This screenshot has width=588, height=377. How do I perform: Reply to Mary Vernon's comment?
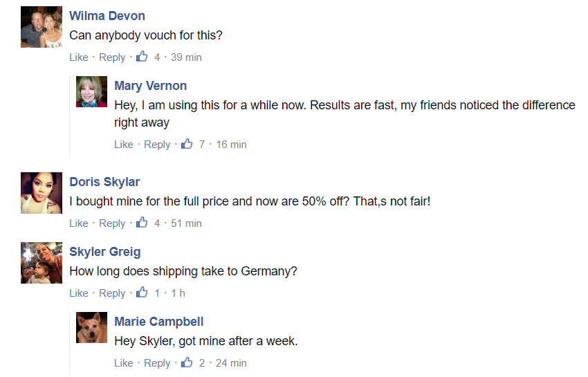pos(157,145)
